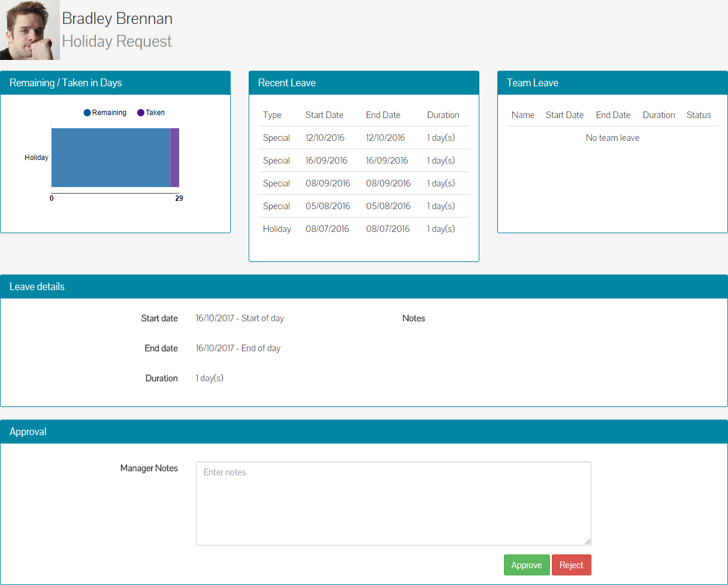Click the purple Taken bar segment

[175, 158]
